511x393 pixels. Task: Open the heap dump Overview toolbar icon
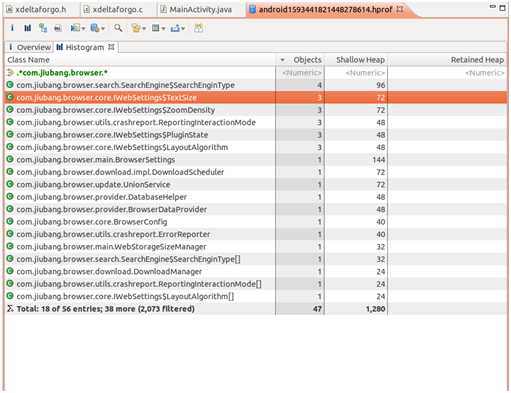coord(12,28)
